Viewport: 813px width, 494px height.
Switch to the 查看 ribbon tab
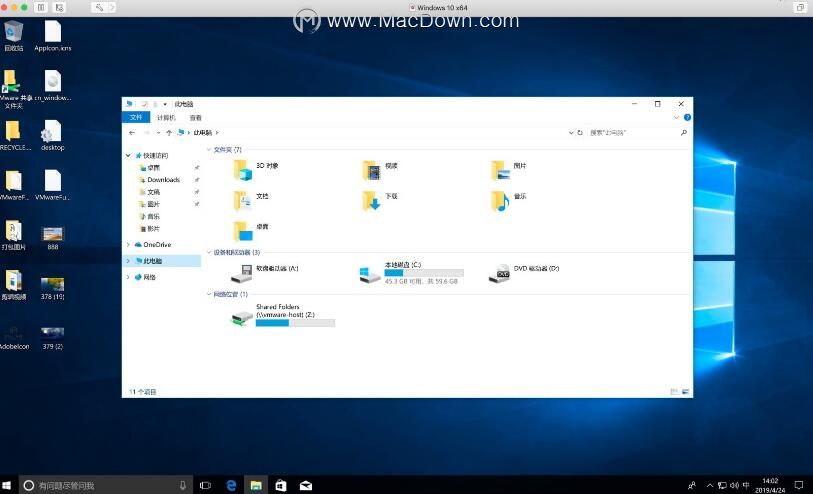pyautogui.click(x=195, y=118)
